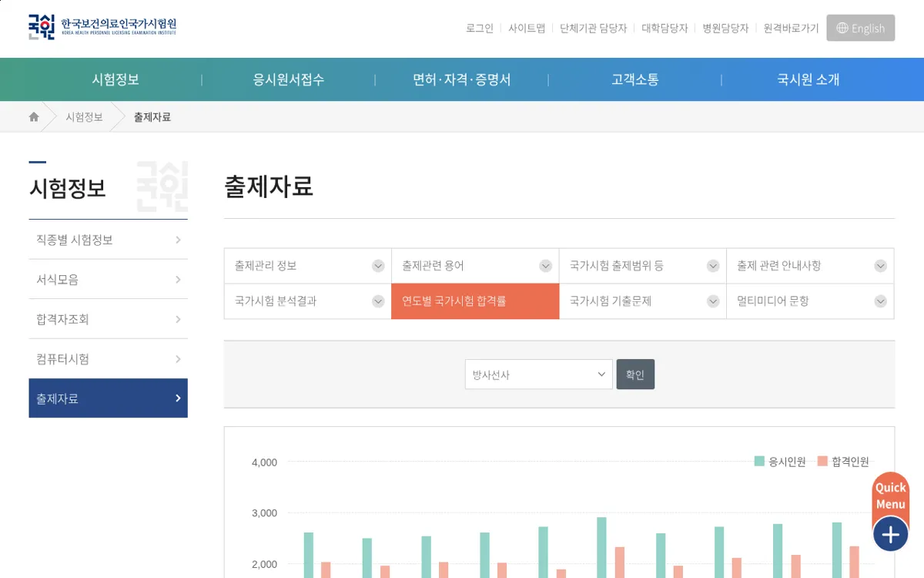Image resolution: width=924 pixels, height=578 pixels.
Task: Expand 출제 관련 안내사항 chevron
Action: 881,266
